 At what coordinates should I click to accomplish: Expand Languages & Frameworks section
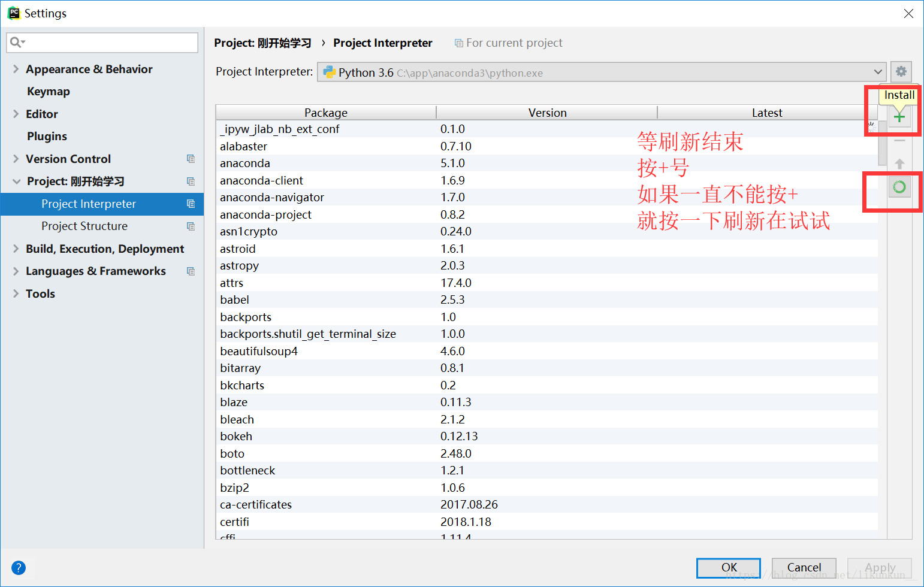click(x=16, y=271)
